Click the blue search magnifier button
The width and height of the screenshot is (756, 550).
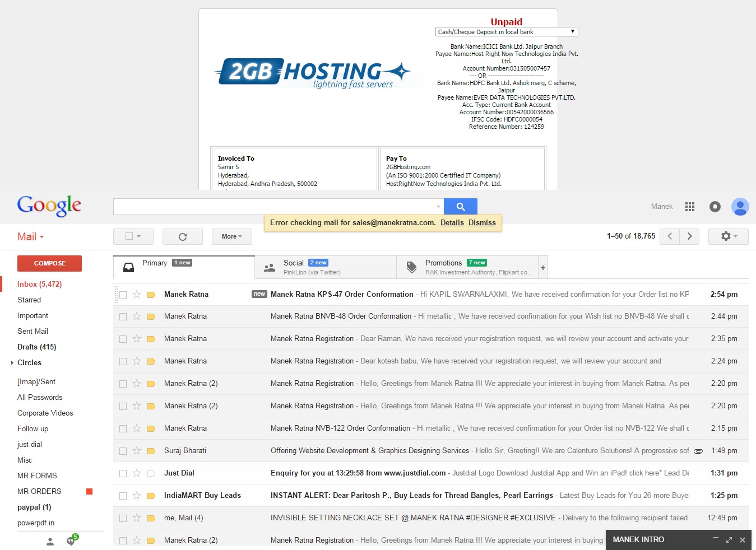point(460,207)
